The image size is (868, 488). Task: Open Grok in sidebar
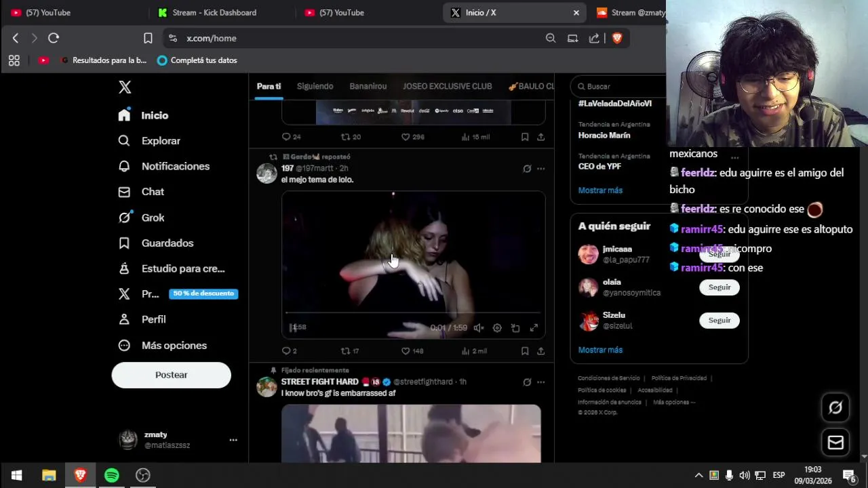141,218
